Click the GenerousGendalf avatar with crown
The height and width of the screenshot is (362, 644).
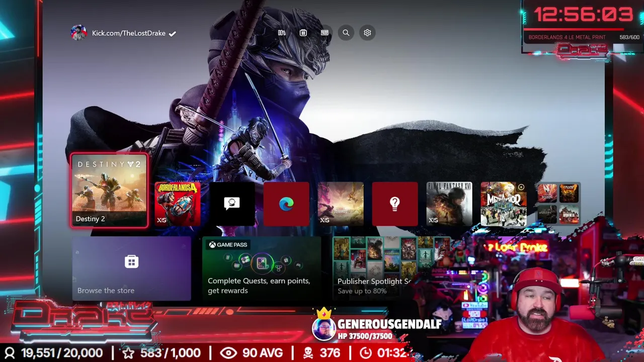(324, 325)
